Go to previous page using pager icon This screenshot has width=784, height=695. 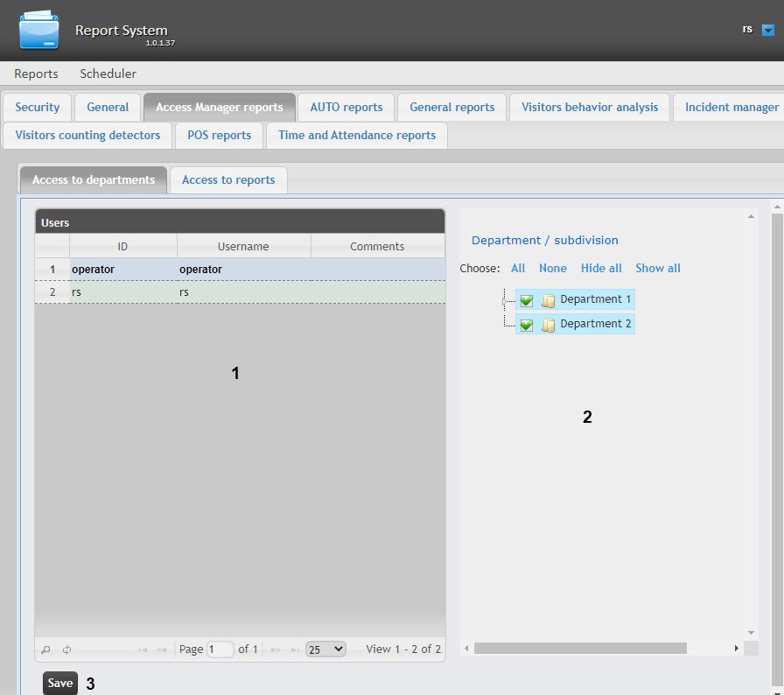[x=161, y=649]
